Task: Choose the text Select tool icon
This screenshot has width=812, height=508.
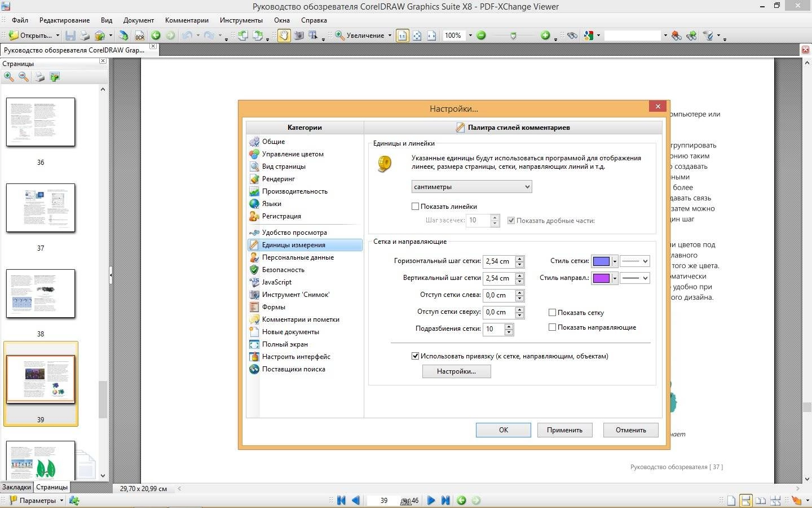Action: pos(313,36)
